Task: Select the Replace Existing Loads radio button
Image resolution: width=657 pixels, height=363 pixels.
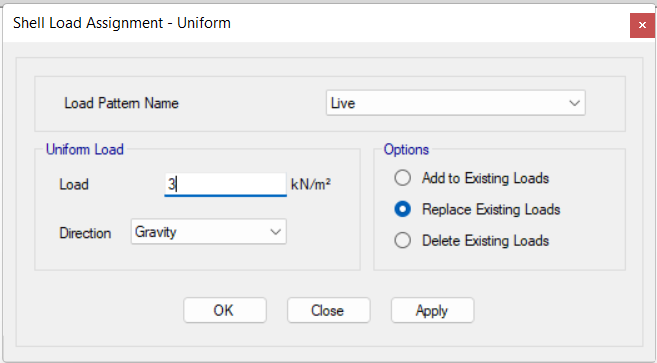Action: pos(402,209)
